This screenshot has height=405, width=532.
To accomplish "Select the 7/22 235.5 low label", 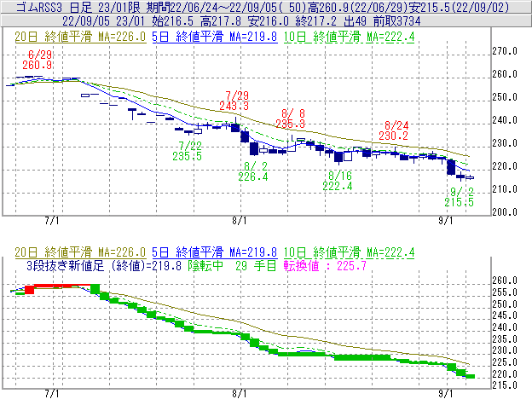I will 188,151.
